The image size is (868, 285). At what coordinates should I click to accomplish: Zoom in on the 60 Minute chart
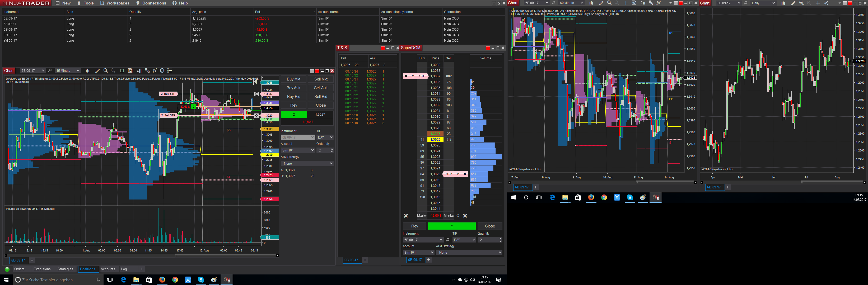click(609, 3)
